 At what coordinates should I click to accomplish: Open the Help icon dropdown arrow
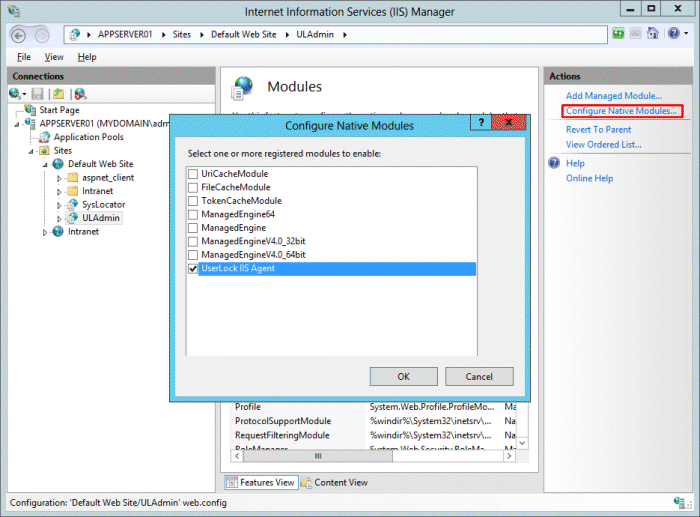(x=686, y=33)
